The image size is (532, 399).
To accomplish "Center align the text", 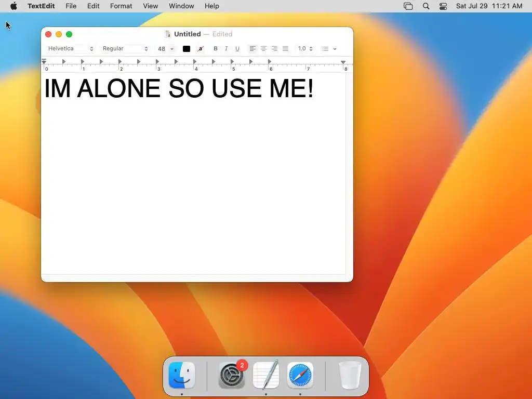I will coord(263,48).
